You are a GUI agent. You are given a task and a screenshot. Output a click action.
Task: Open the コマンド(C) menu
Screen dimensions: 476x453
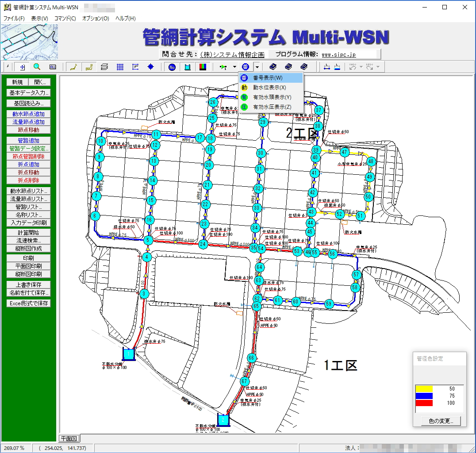coord(65,19)
